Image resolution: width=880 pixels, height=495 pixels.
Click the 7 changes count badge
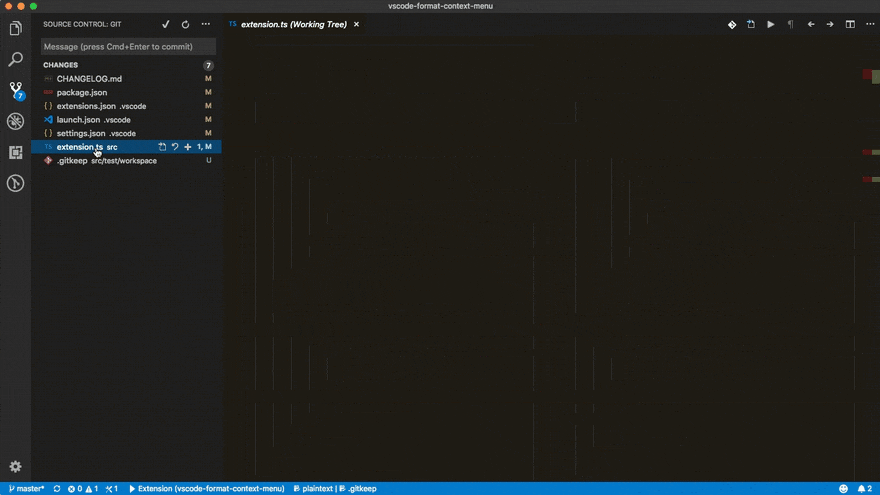[x=208, y=65]
